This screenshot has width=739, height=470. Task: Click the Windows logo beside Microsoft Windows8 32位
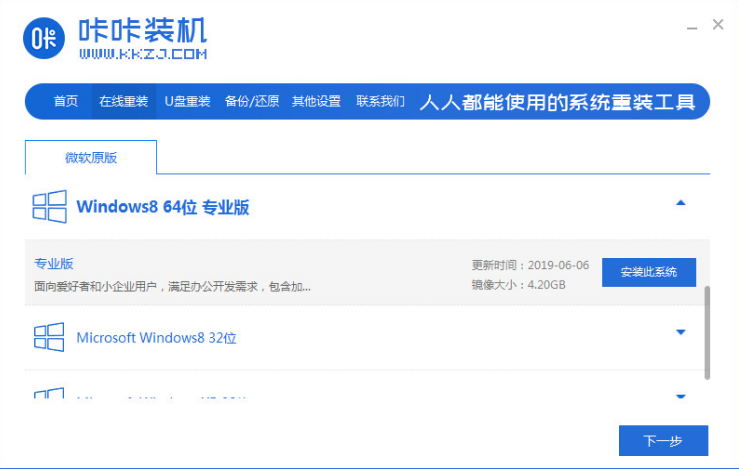[49, 338]
